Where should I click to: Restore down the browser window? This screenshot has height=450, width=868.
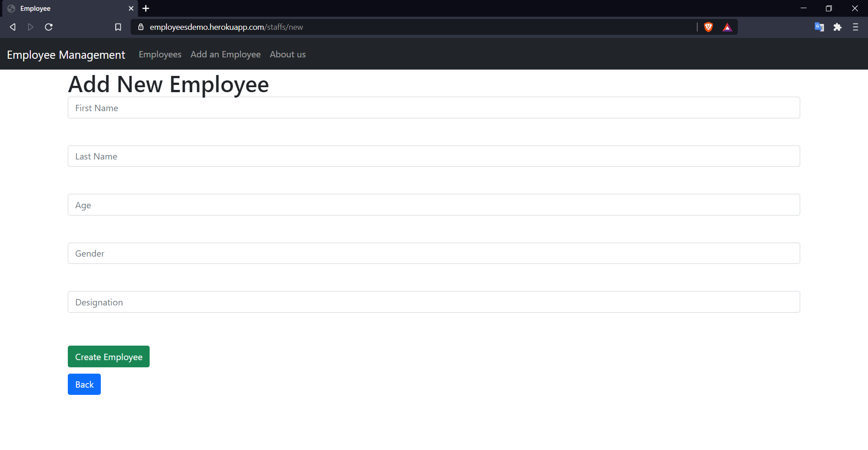(x=829, y=8)
